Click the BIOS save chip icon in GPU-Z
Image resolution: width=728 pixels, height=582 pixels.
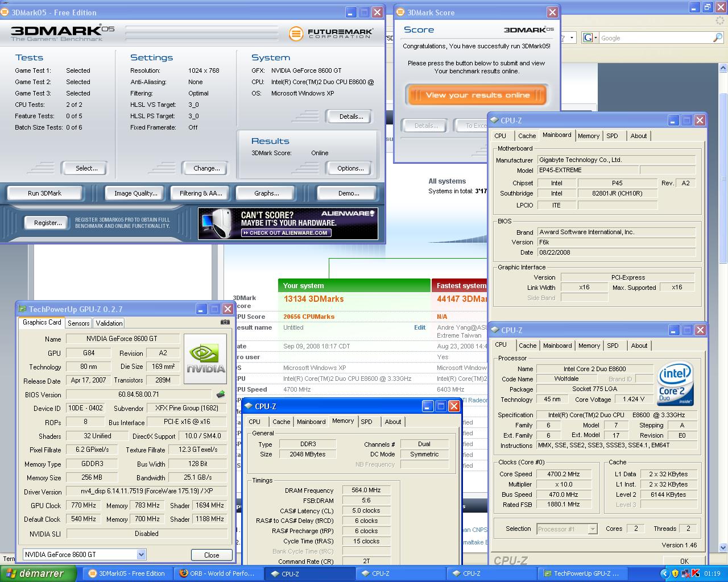[x=221, y=394]
